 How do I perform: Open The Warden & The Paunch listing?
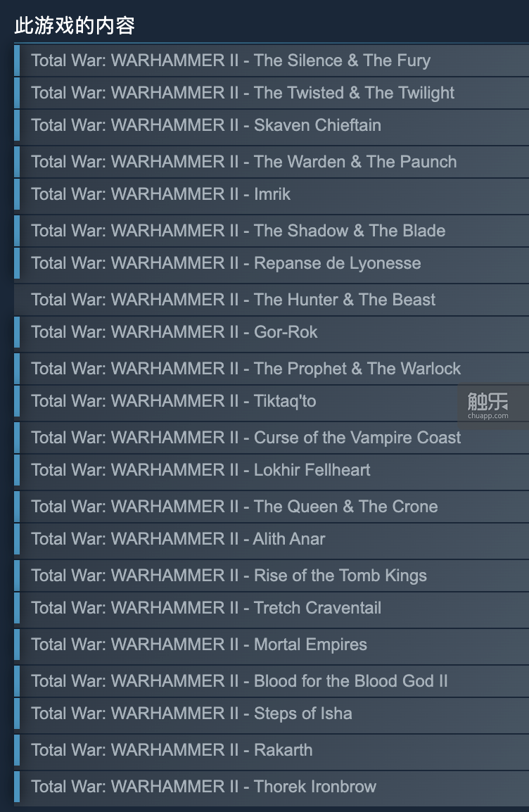[272, 162]
